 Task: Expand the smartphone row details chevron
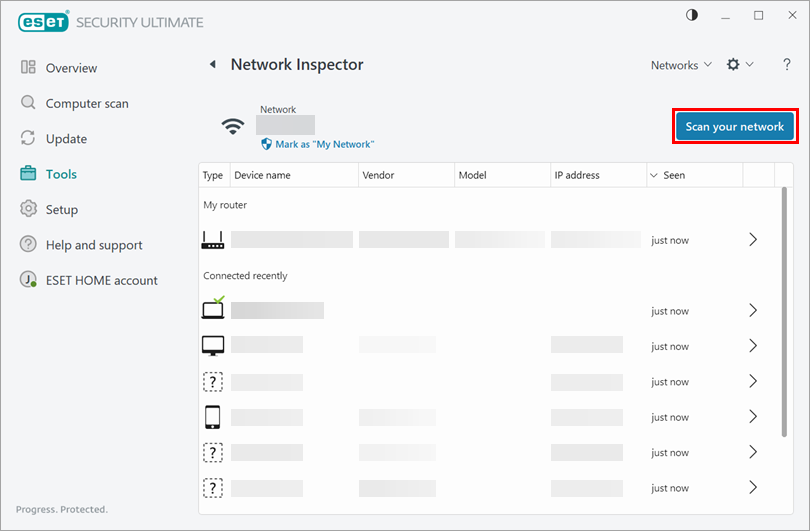click(x=753, y=417)
